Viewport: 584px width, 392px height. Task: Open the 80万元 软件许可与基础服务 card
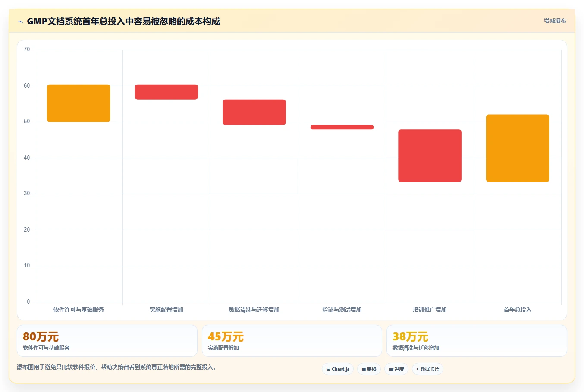(x=107, y=341)
